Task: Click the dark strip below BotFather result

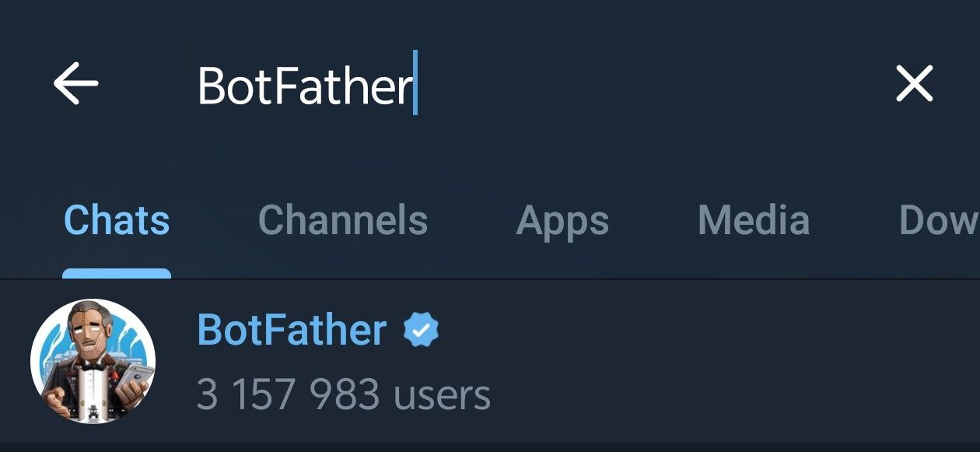Action: click(x=490, y=447)
